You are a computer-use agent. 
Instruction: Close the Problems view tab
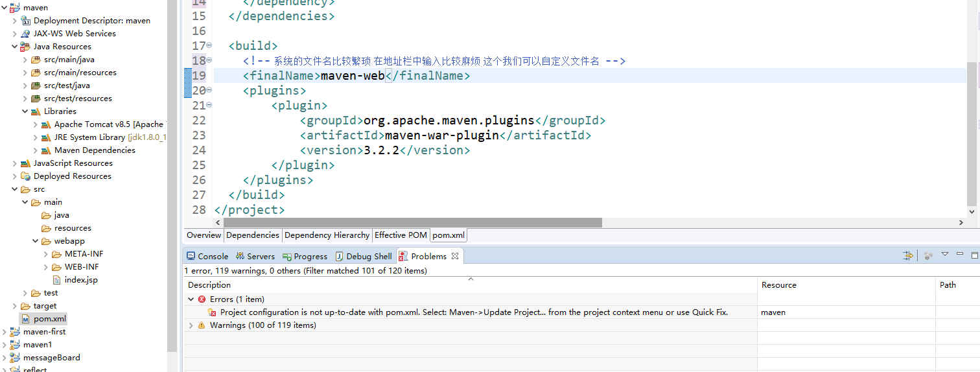coord(455,256)
